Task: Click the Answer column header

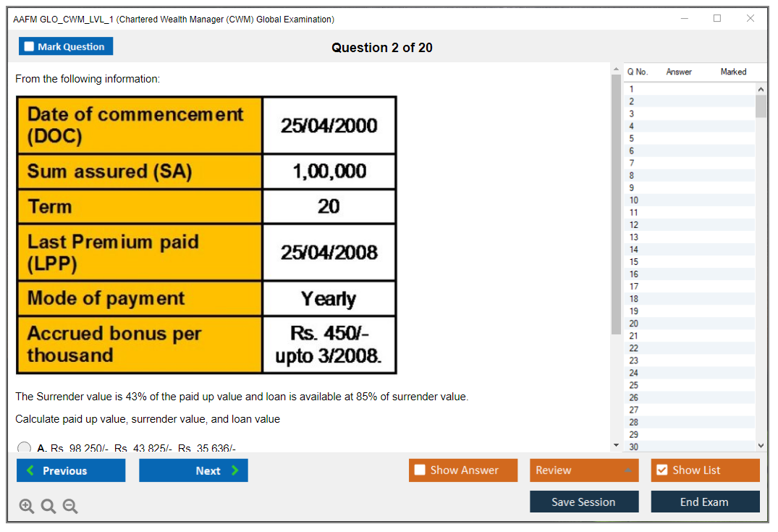Action: coord(679,72)
